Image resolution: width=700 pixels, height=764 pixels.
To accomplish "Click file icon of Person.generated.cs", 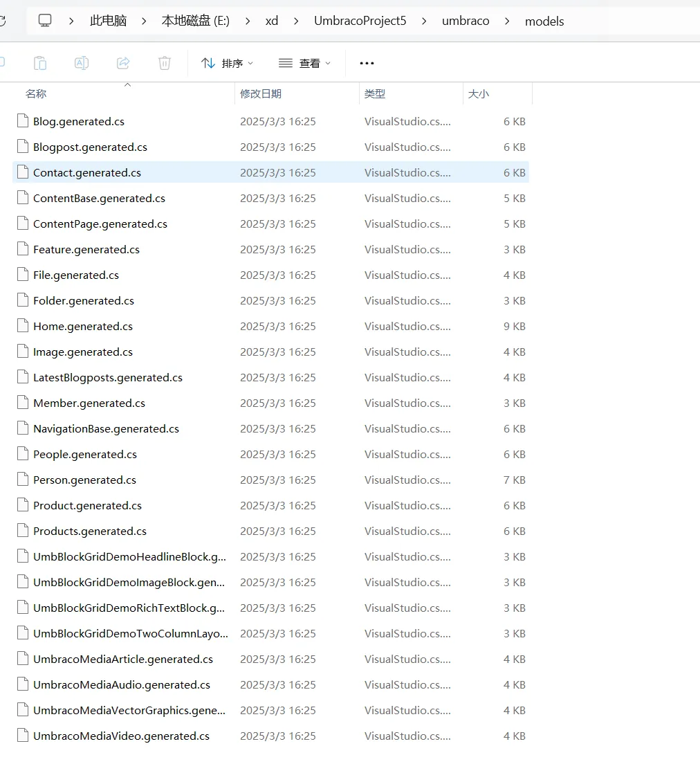I will (22, 480).
